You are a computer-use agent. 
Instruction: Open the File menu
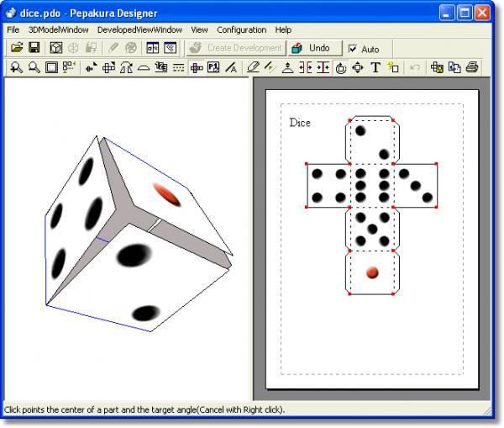tap(13, 29)
